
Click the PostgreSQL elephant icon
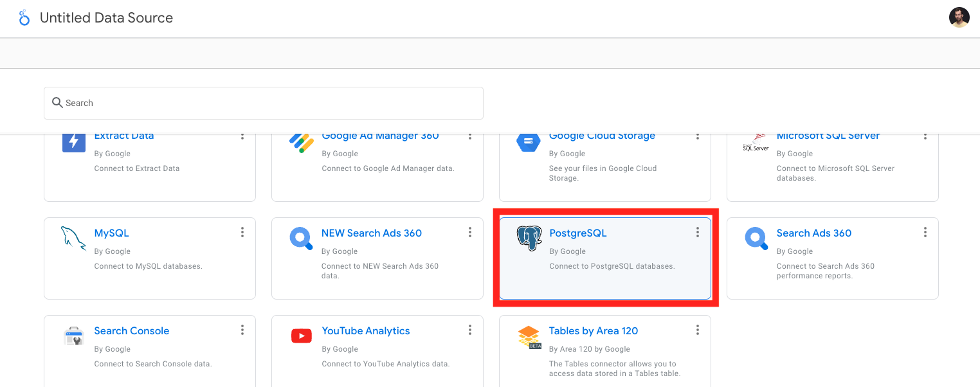click(529, 239)
